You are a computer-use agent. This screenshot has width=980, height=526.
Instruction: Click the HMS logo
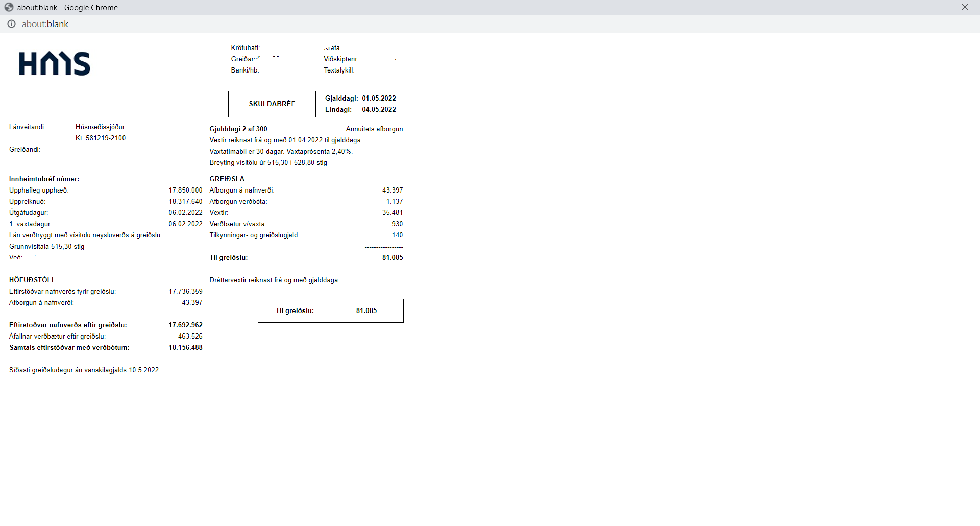pos(55,64)
